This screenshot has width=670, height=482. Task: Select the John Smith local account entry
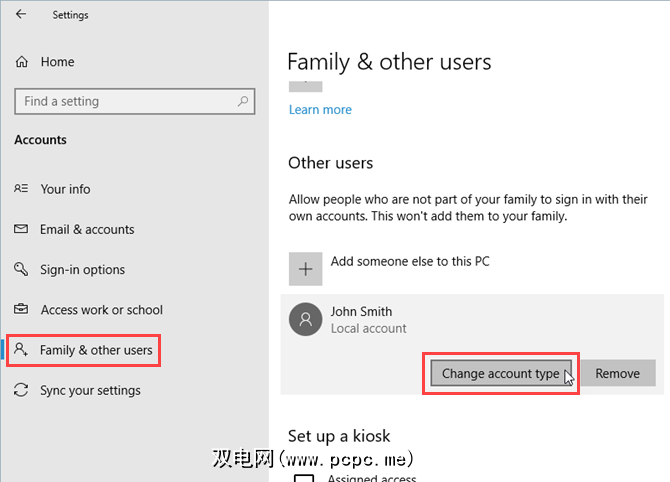[369, 319]
